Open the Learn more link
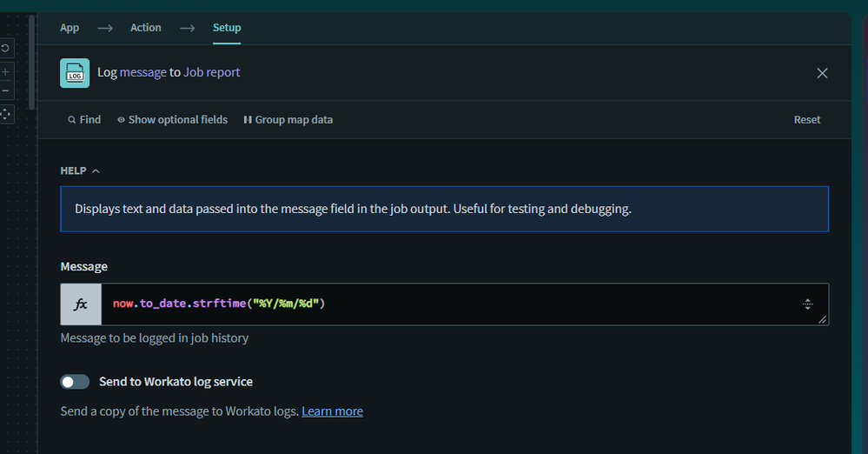868x454 pixels. (332, 411)
